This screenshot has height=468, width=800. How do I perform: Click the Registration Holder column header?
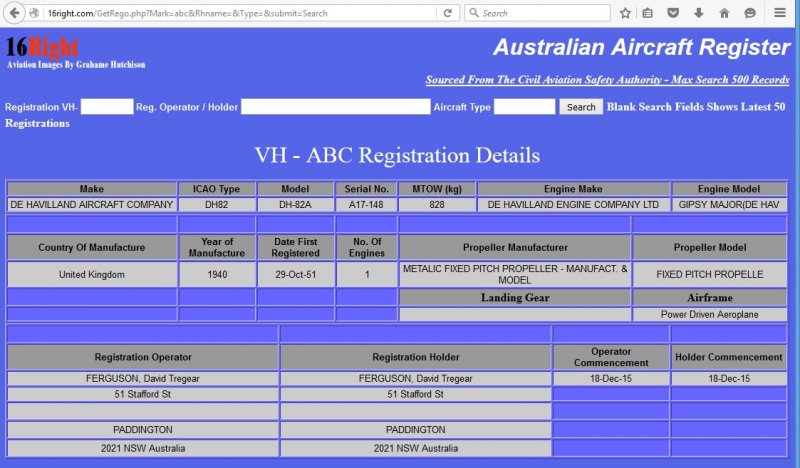pyautogui.click(x=416, y=357)
